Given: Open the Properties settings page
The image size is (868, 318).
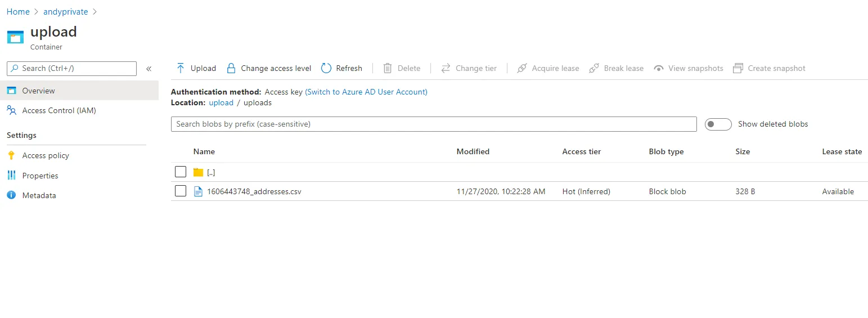Looking at the screenshot, I should [x=40, y=176].
